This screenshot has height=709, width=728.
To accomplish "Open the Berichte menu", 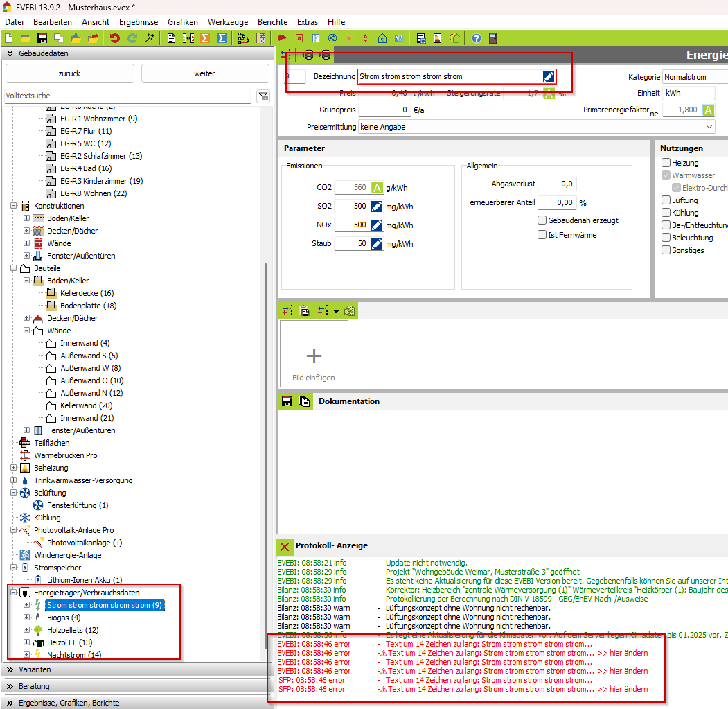I will (272, 22).
